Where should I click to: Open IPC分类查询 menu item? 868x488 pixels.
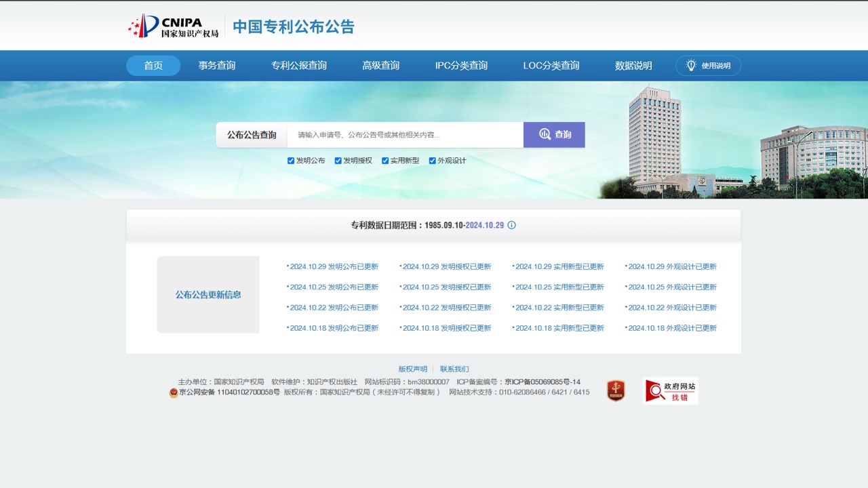[x=461, y=66]
